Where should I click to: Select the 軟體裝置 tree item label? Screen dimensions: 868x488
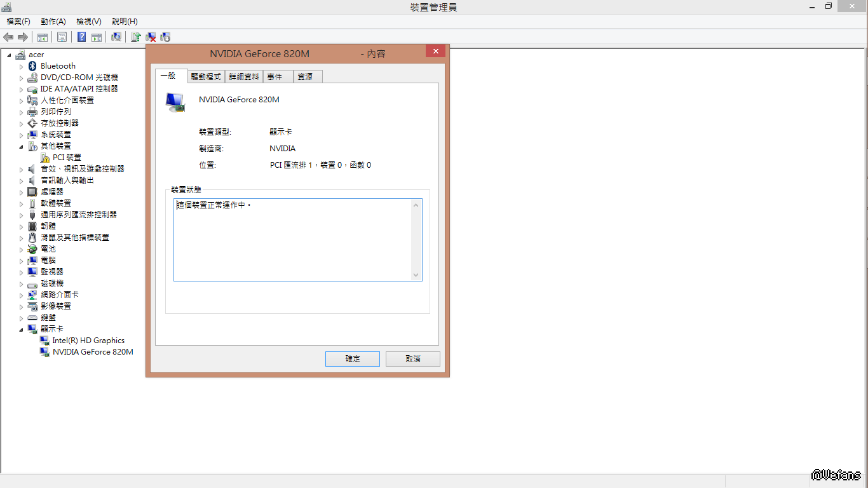(x=56, y=203)
